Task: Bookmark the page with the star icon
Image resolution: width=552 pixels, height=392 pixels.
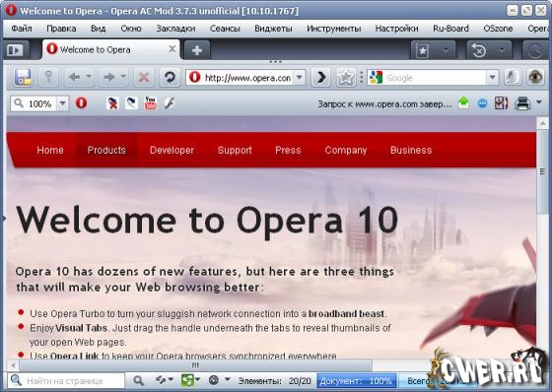Action: pyautogui.click(x=345, y=78)
